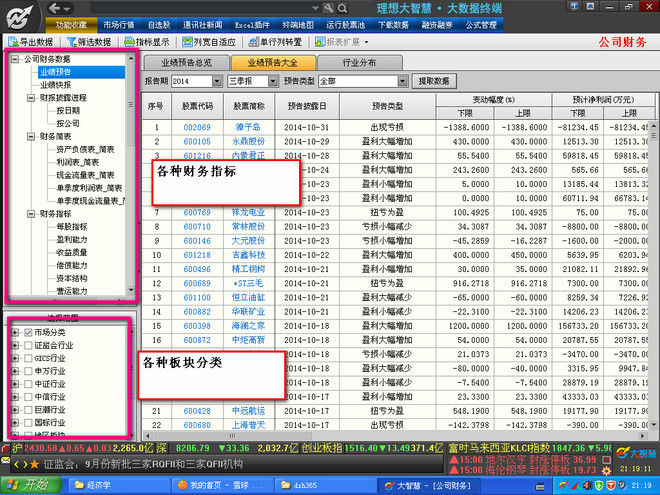This screenshot has height=495, width=660.
Task: Click the 股票代码 column header
Action: click(x=197, y=106)
